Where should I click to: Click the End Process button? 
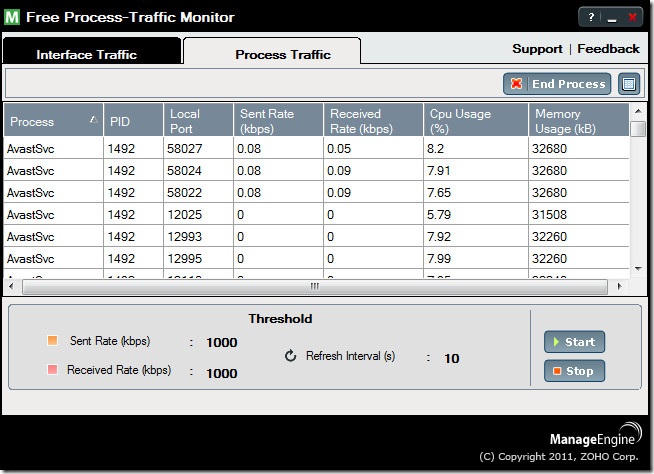point(557,84)
